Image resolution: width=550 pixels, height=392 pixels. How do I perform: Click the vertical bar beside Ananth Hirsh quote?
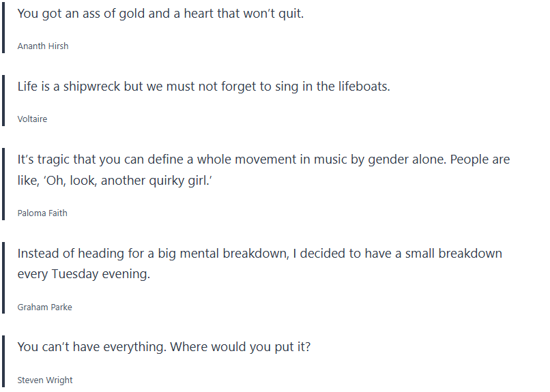pyautogui.click(x=3, y=29)
